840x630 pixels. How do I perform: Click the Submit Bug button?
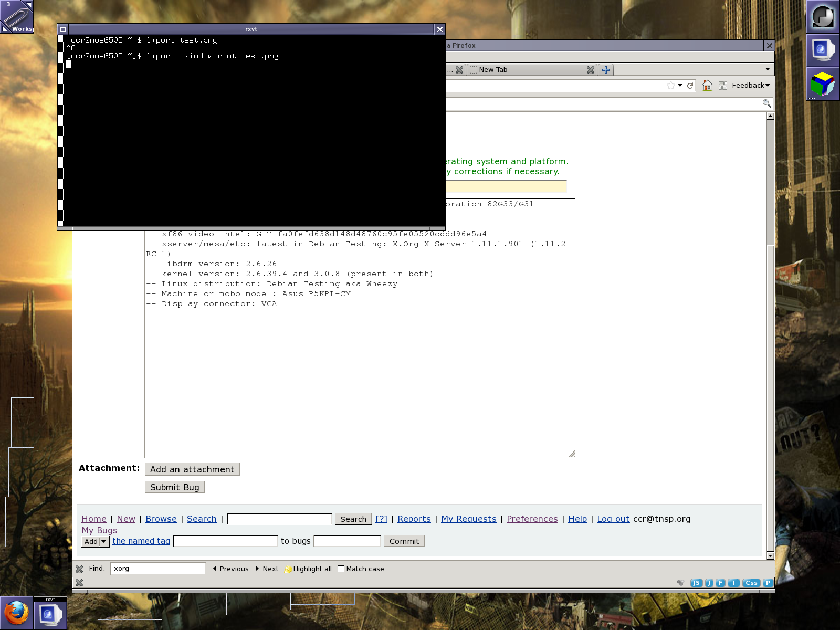174,487
